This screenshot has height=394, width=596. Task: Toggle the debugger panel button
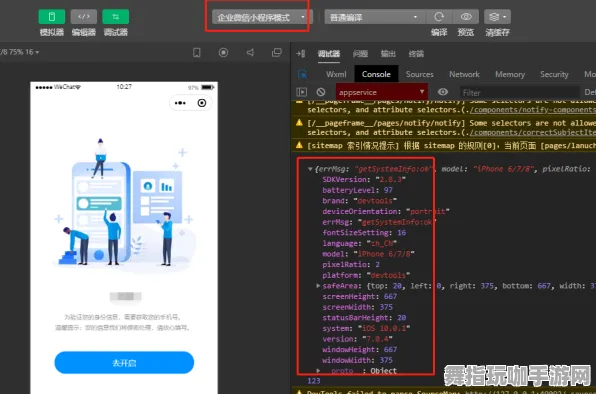click(x=116, y=17)
